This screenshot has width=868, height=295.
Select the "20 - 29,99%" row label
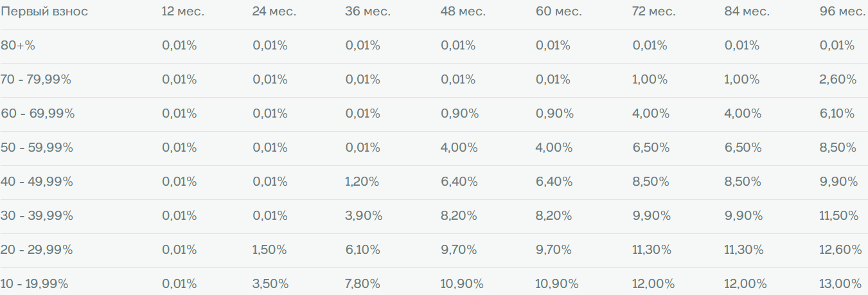tap(37, 249)
